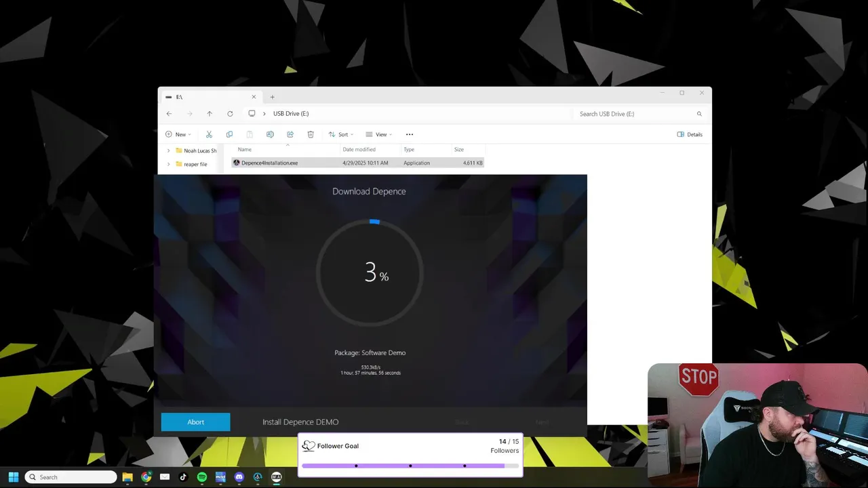Image resolution: width=868 pixels, height=488 pixels.
Task: Open the See more ellipsis menu
Action: (410, 134)
